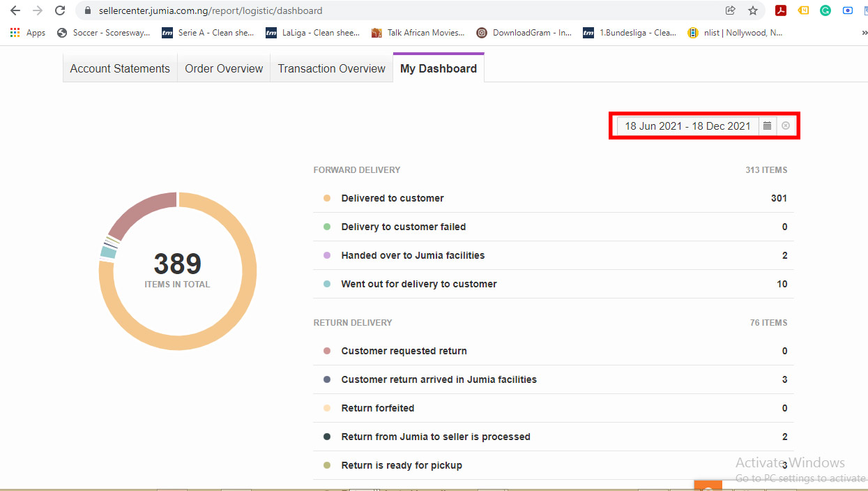Screen dimensions: 868x491
Task: Open the Talk African Movies bookmark
Action: click(418, 33)
